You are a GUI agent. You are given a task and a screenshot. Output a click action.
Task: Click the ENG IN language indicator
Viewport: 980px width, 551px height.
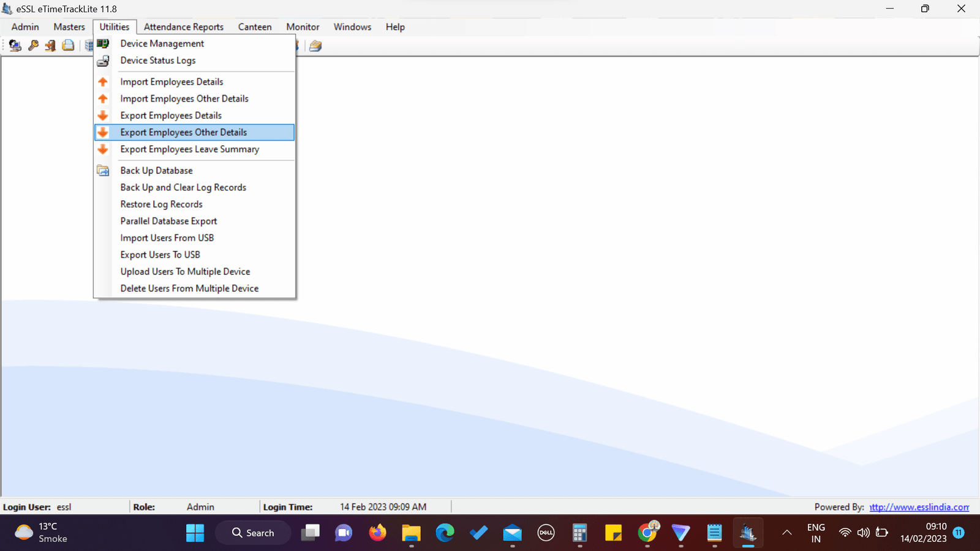816,533
